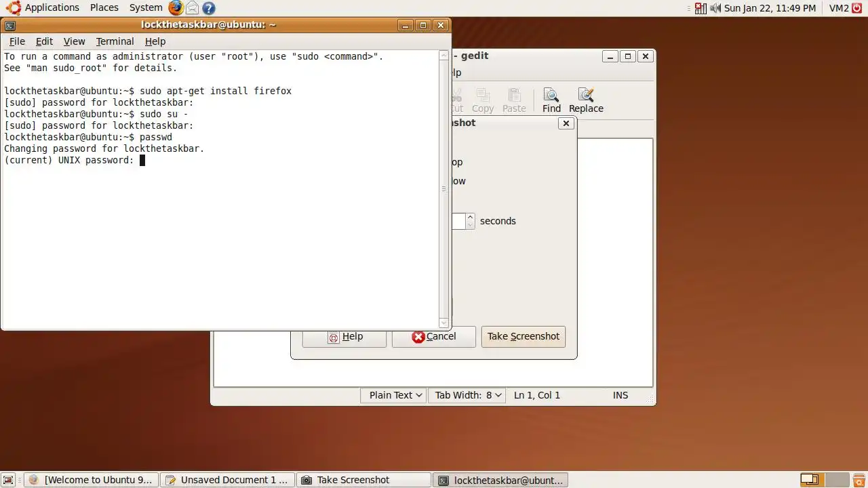Click the terminal window menu icon in titlebar
Image resolution: width=868 pixels, height=488 pixels.
coord(9,26)
